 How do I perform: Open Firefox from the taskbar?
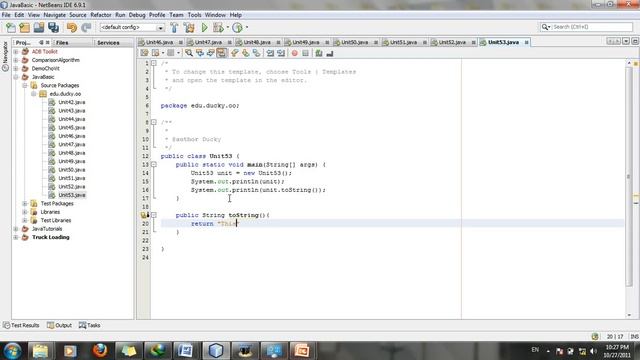pyautogui.click(x=100, y=351)
